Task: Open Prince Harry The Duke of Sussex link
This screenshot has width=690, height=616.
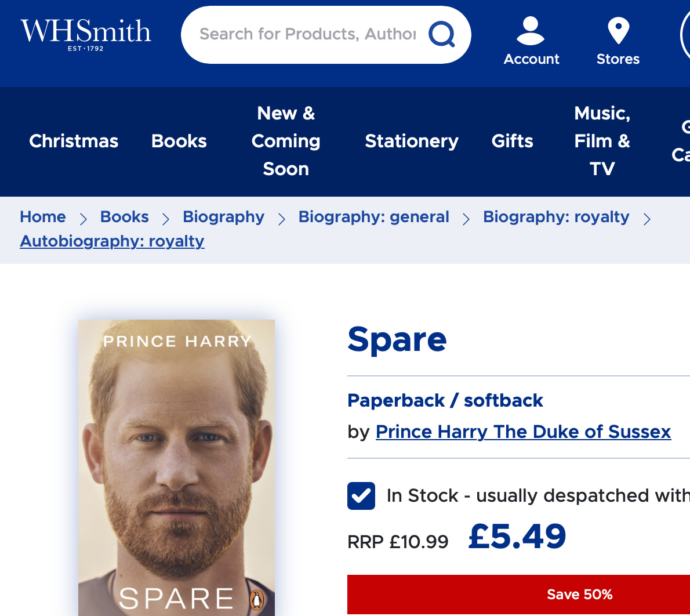Action: [x=523, y=432]
